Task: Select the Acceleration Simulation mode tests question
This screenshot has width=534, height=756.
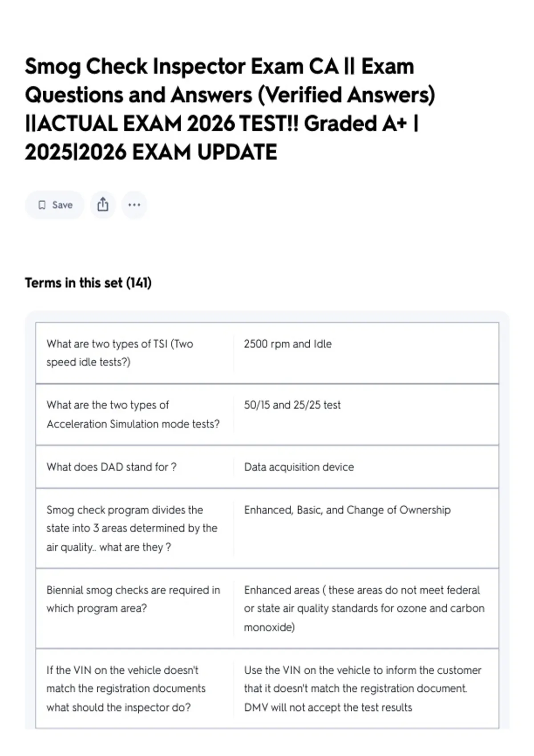Action: click(x=133, y=414)
